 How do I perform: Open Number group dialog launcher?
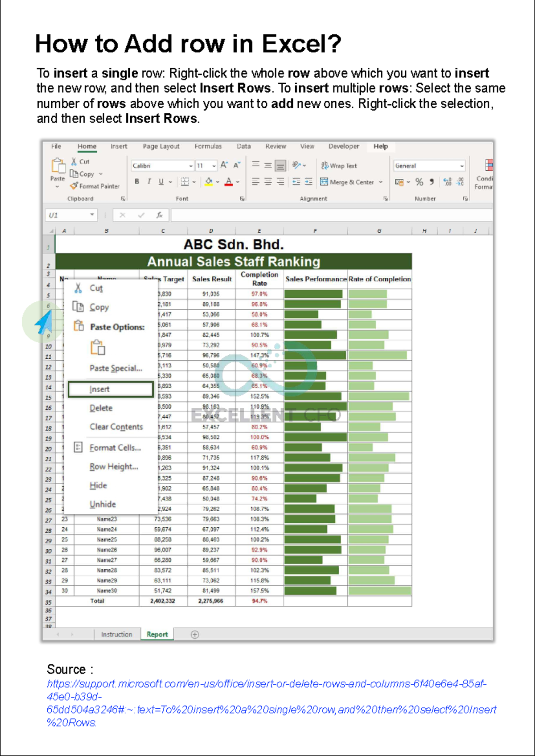(465, 199)
